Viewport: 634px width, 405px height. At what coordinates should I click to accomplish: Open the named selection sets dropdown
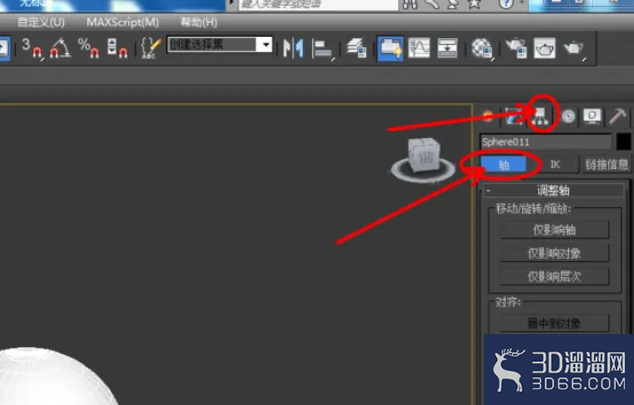(266, 44)
